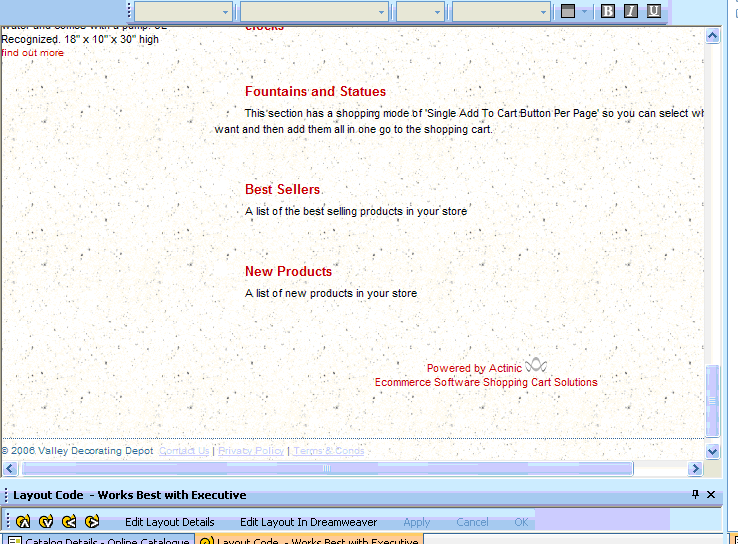Click the second yellow navigation arrow icon

tap(46, 521)
